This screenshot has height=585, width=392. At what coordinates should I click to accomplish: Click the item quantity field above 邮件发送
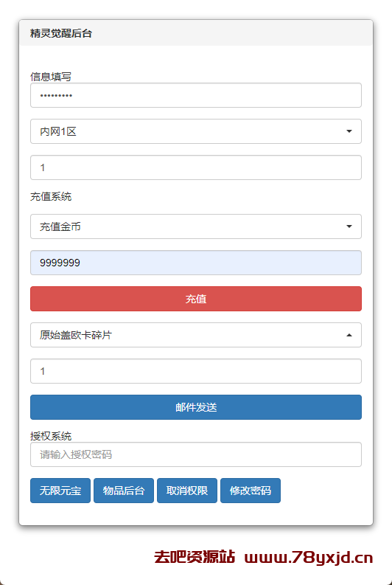point(195,371)
